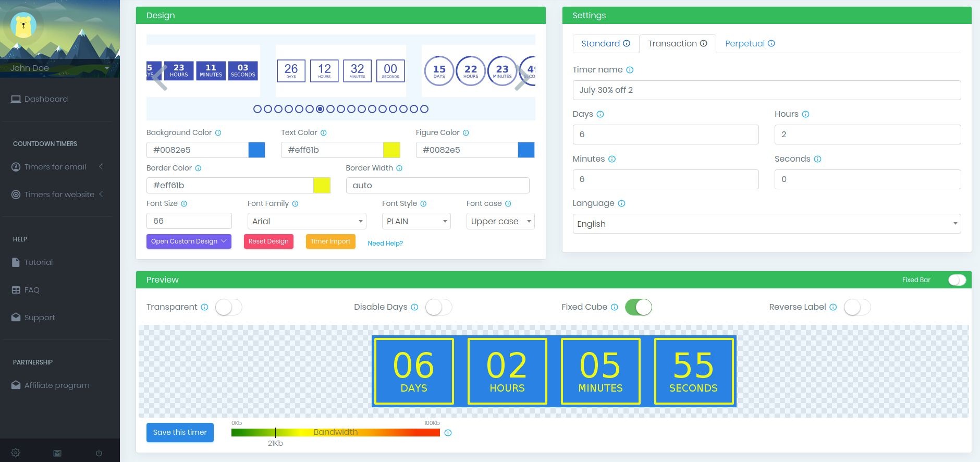Click the Tutorial document icon

(16, 262)
